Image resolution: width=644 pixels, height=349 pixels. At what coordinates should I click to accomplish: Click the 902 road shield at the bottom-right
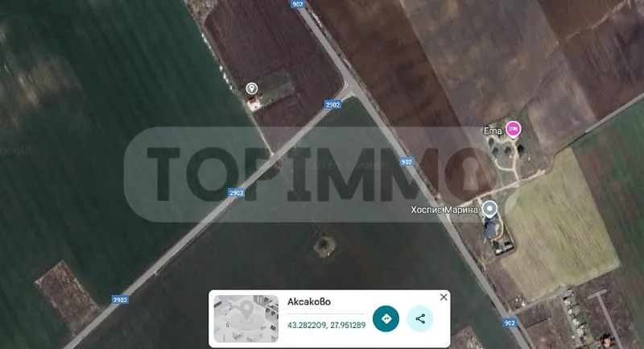pyautogui.click(x=509, y=323)
